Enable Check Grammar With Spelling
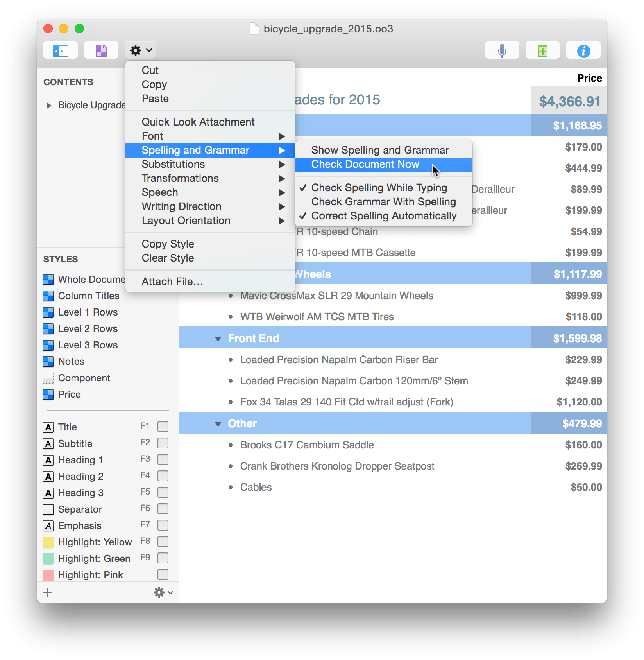Image resolution: width=644 pixels, height=660 pixels. point(384,202)
